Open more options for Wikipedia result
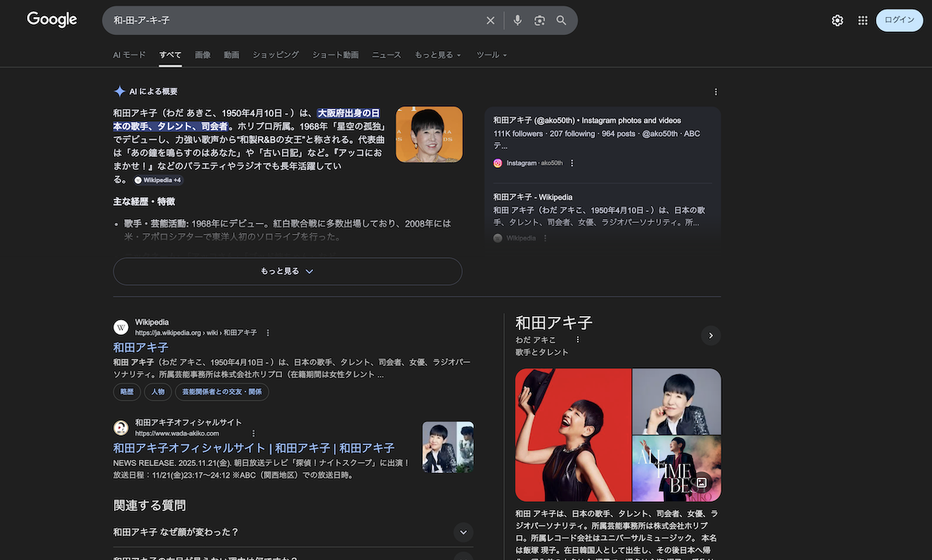Screen dimensions: 932x560 [268, 332]
